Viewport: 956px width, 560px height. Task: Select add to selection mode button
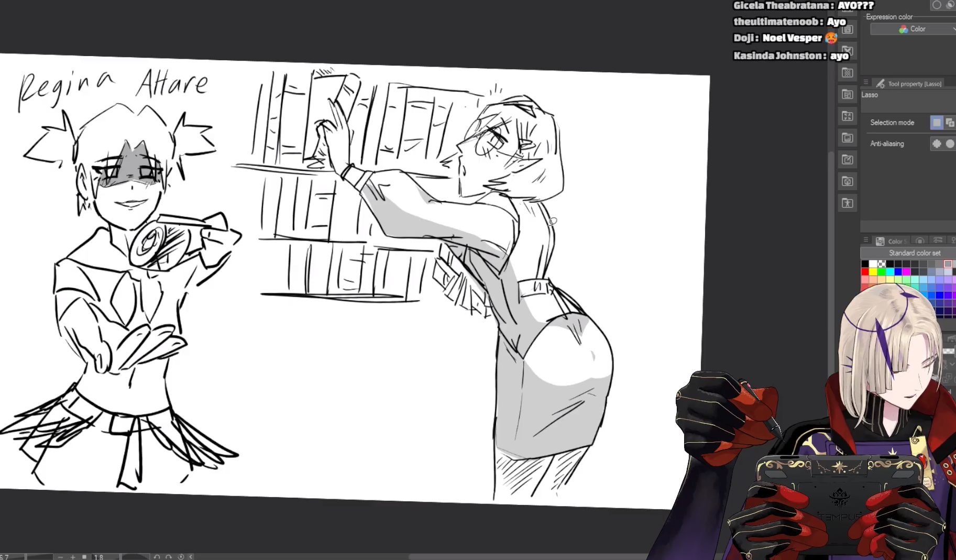(950, 123)
